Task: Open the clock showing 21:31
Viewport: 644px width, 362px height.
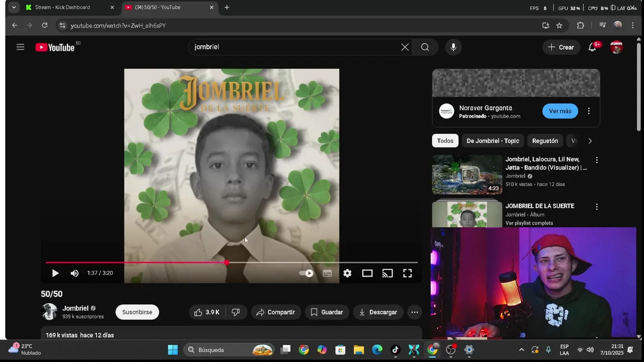Action: pos(611,350)
